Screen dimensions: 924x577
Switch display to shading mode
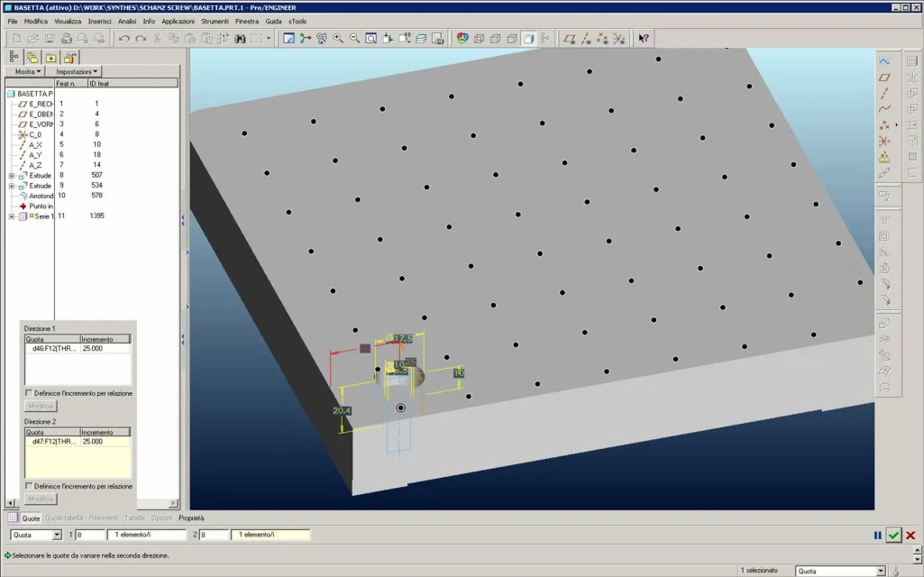[528, 39]
